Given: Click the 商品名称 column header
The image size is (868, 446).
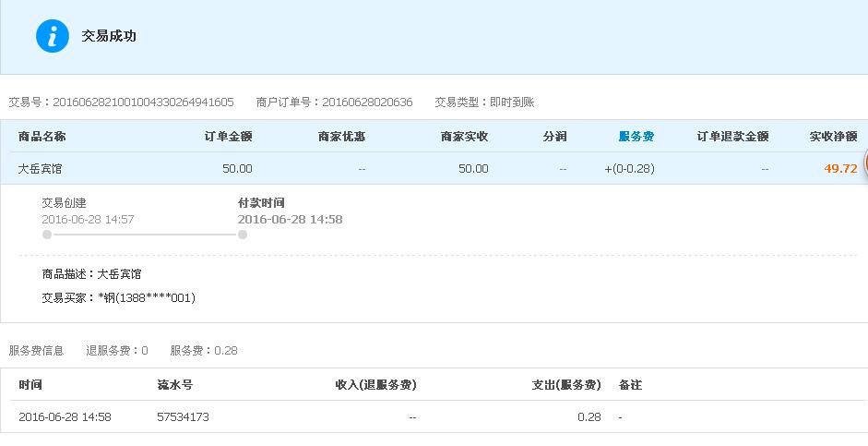Looking at the screenshot, I should (42, 137).
